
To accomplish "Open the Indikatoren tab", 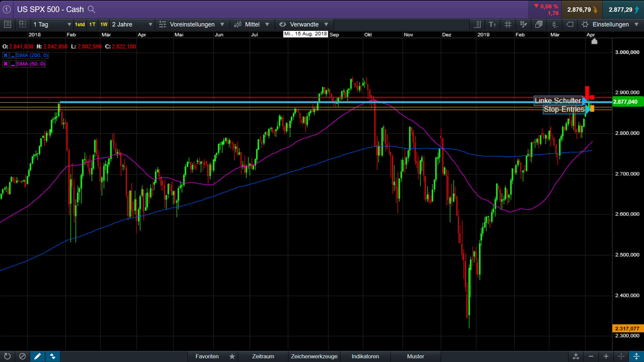I will point(365,356).
